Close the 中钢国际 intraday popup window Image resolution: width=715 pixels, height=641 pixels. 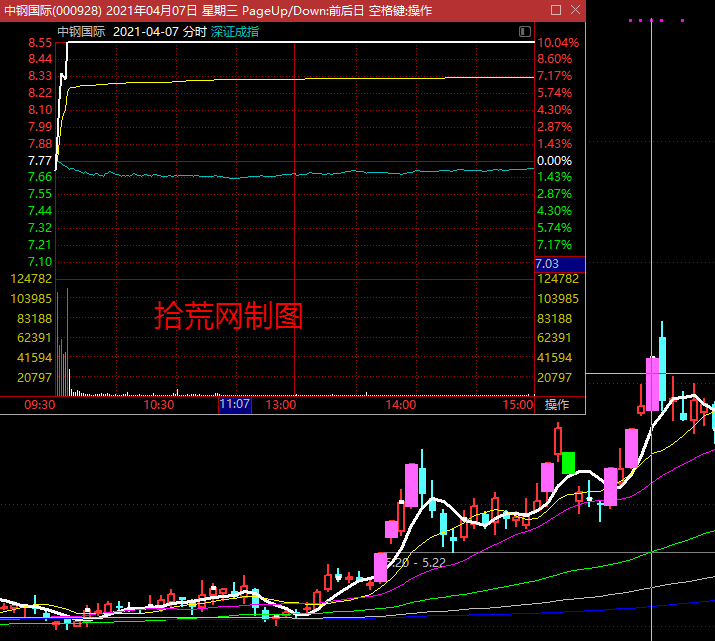[575, 9]
